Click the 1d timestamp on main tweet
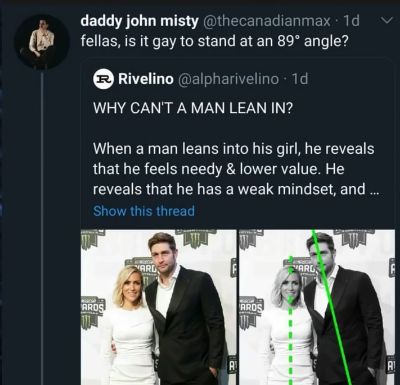 (351, 21)
